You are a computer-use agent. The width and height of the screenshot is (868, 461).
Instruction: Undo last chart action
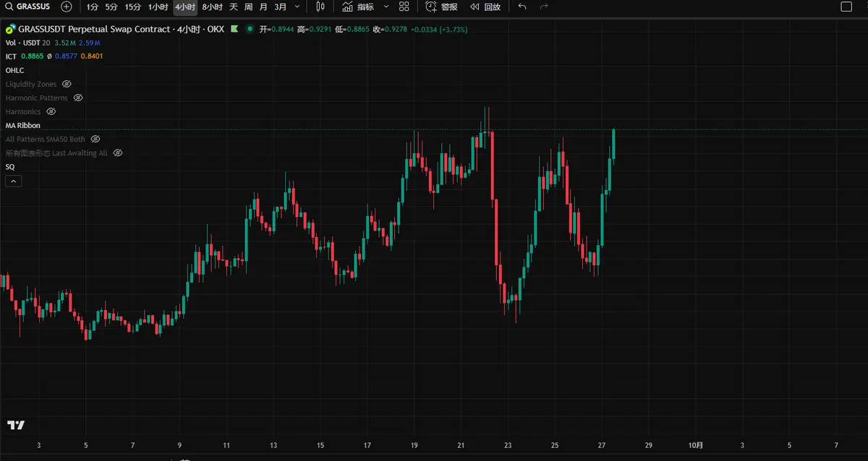522,7
